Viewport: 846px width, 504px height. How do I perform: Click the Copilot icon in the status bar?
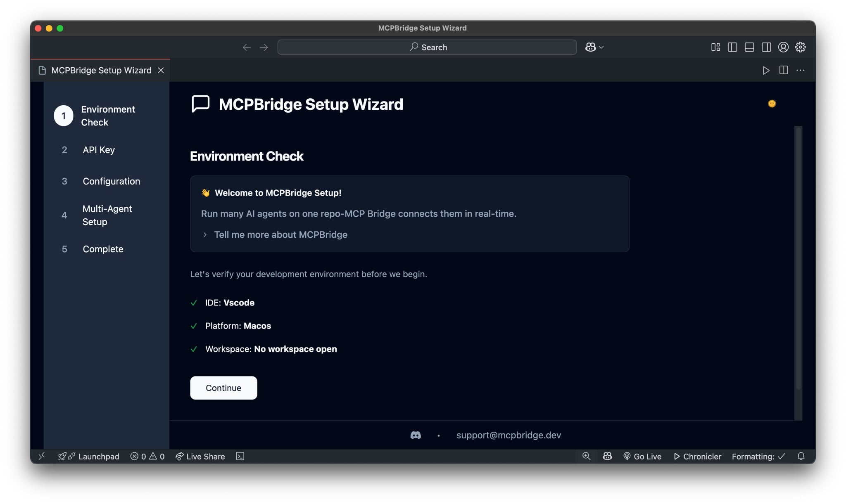click(607, 456)
